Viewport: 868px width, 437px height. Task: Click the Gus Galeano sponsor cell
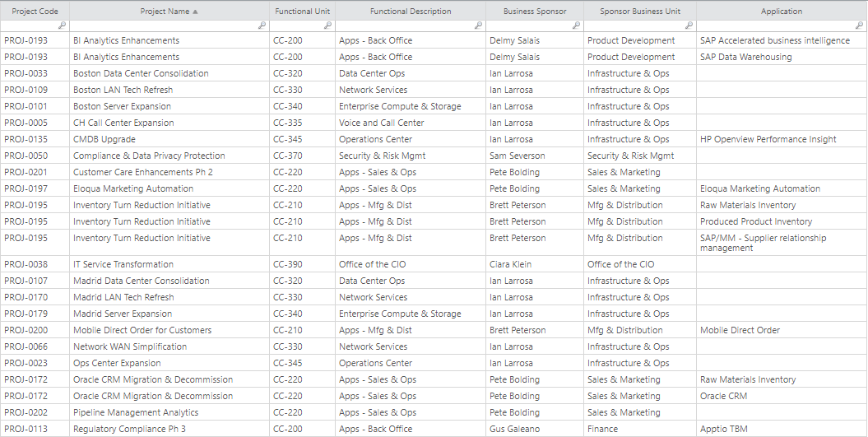click(535, 429)
